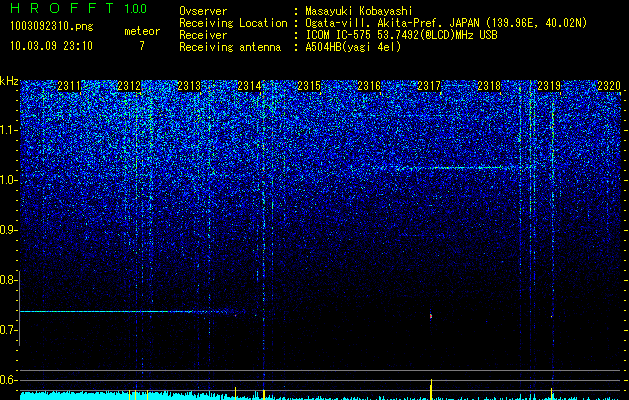Click the kHz axis unit label
This screenshot has height=400, width=629.
(9, 81)
